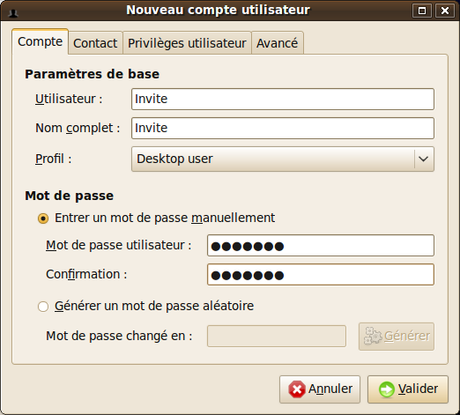
Task: Click the Valider button
Action: click(x=408, y=389)
